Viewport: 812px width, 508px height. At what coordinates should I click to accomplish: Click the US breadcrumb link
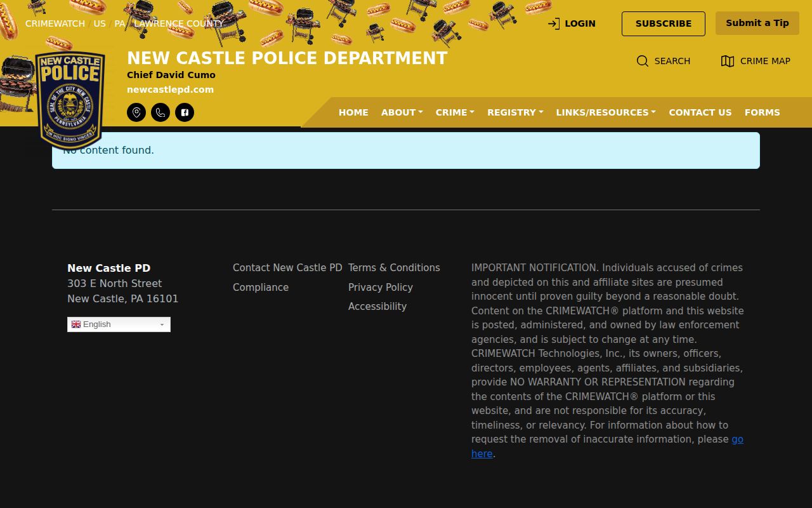coord(100,23)
